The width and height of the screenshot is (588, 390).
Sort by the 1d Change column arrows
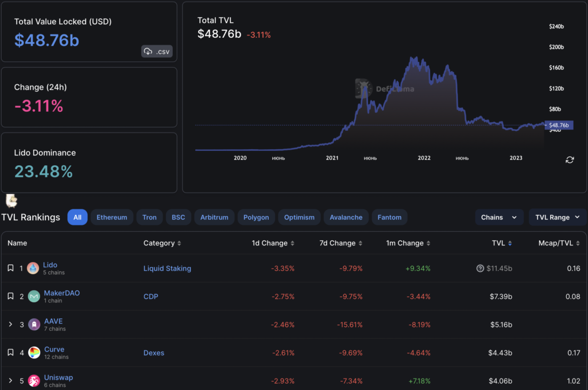pos(292,243)
